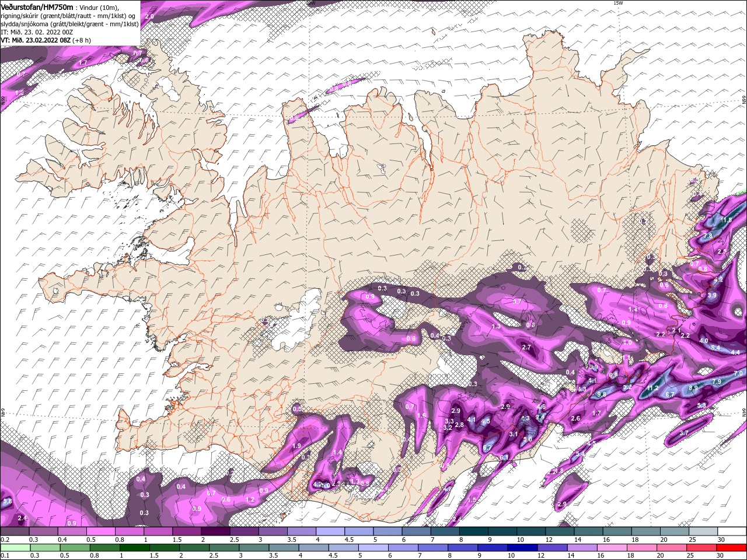747x560 pixels.
Task: Click the Veðurstofan/HM750m title text
Action: (37, 6)
